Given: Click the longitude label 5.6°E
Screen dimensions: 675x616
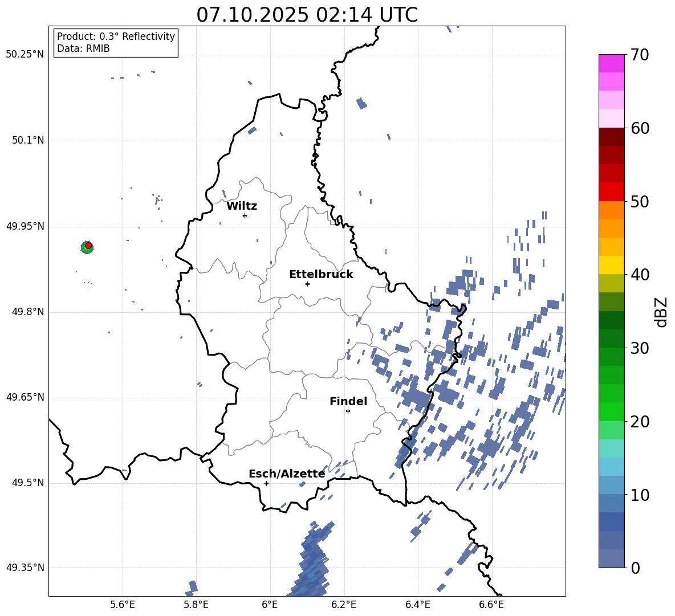Looking at the screenshot, I should (122, 605).
